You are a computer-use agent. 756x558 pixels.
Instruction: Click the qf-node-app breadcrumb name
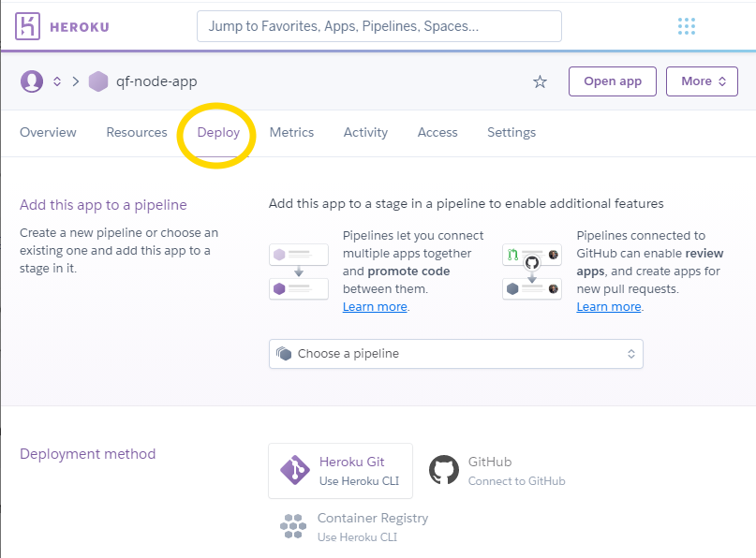(156, 81)
